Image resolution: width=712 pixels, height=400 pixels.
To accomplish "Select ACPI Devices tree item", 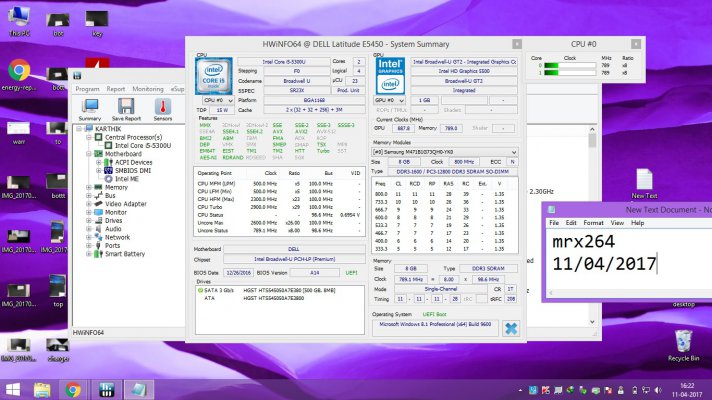I will [x=133, y=162].
